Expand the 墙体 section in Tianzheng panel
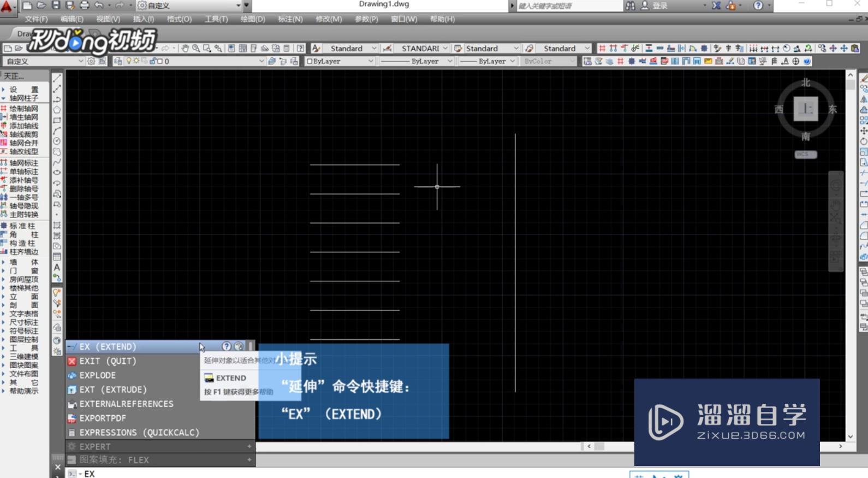 (x=23, y=262)
